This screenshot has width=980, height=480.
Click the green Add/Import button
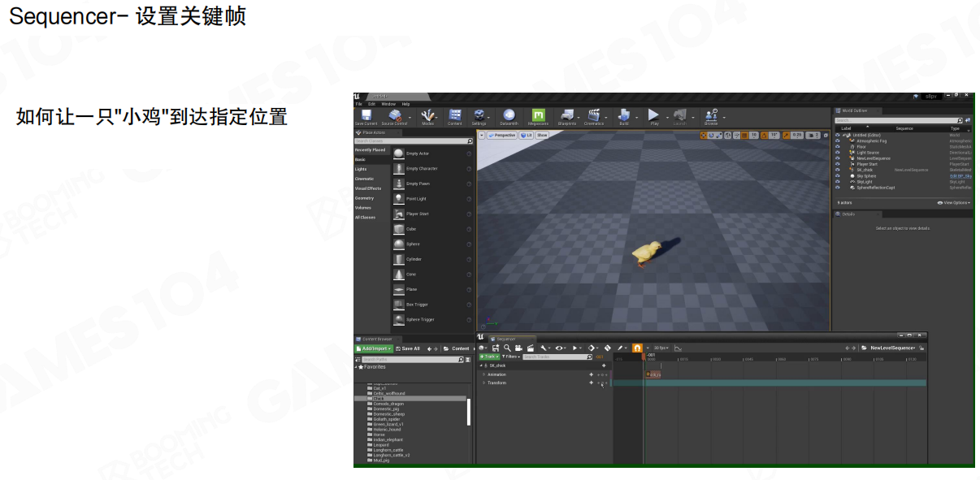click(374, 348)
